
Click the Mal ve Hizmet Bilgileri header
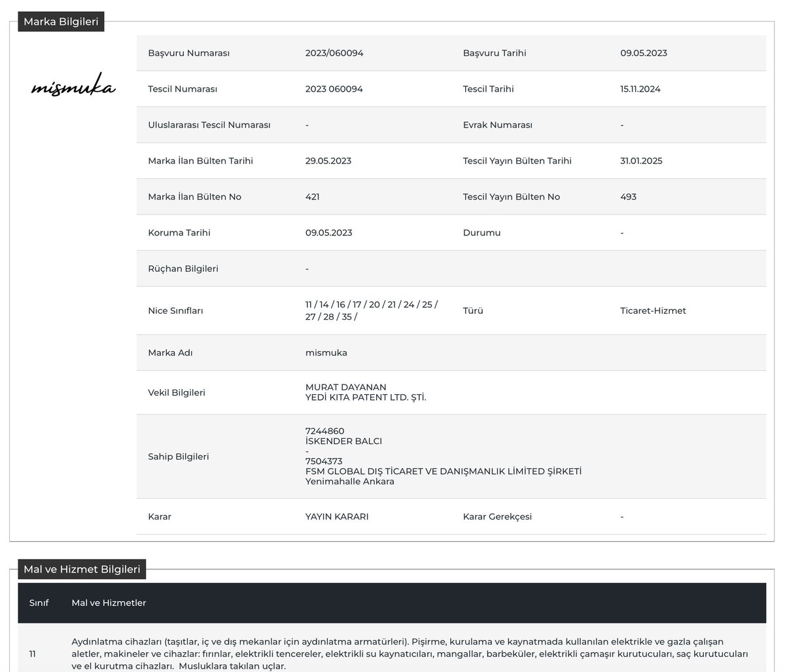click(x=82, y=569)
